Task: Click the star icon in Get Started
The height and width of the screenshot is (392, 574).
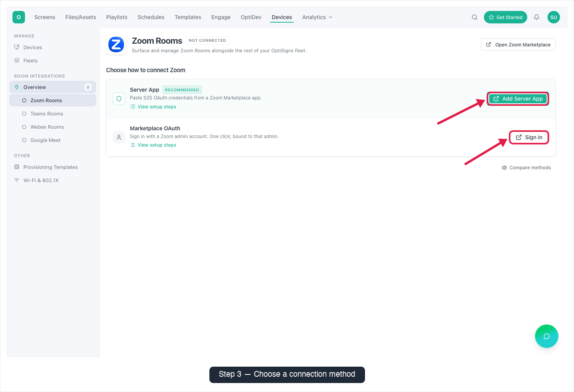Action: click(491, 17)
